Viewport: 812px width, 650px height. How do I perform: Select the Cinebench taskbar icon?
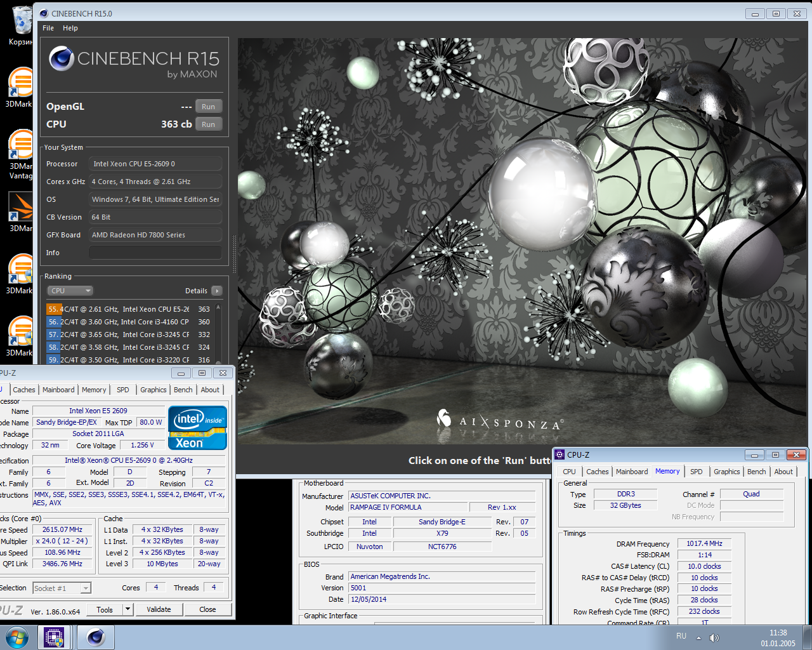click(96, 637)
